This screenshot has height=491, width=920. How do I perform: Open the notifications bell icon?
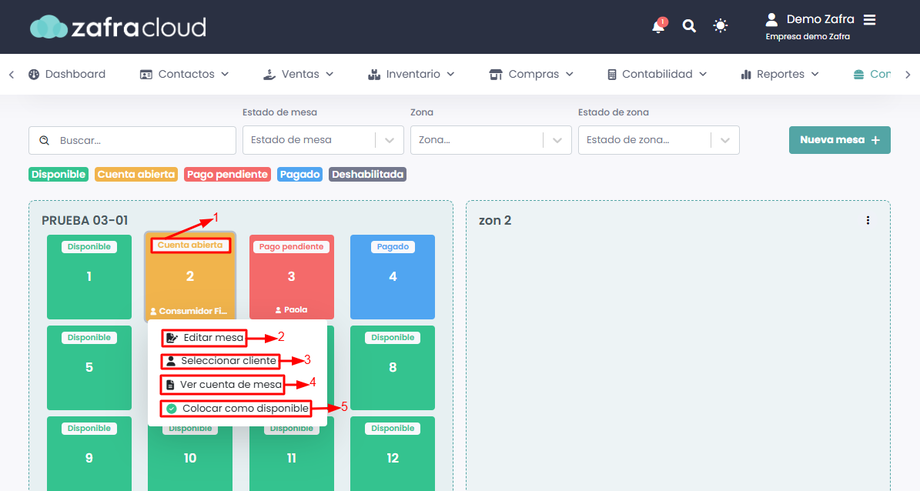click(x=658, y=26)
